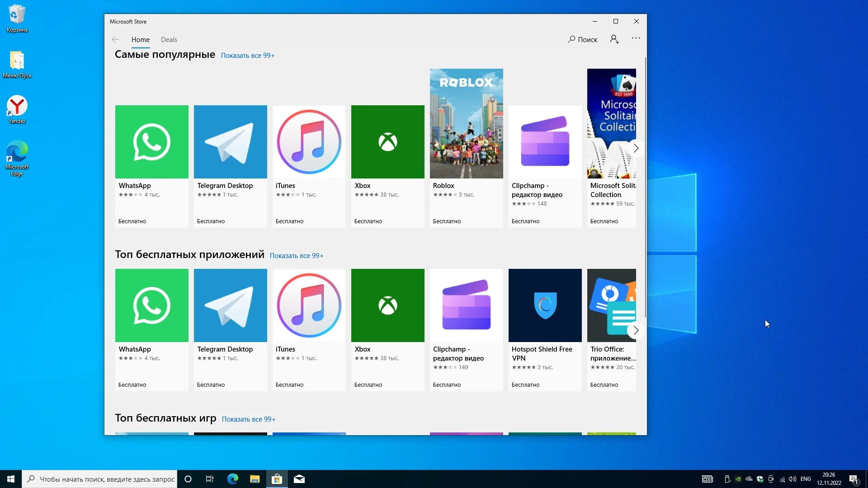The image size is (868, 488).
Task: Click the Store vertical scrollbar
Action: tap(645, 188)
